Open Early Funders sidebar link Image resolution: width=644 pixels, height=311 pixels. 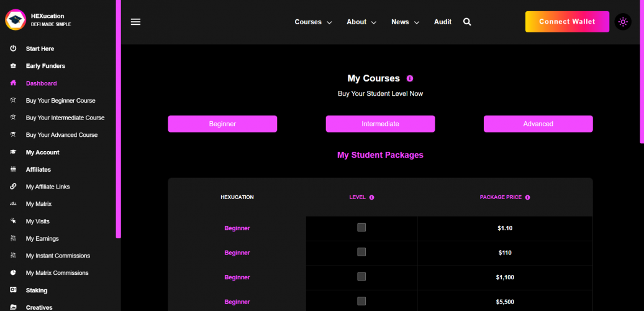coord(45,66)
